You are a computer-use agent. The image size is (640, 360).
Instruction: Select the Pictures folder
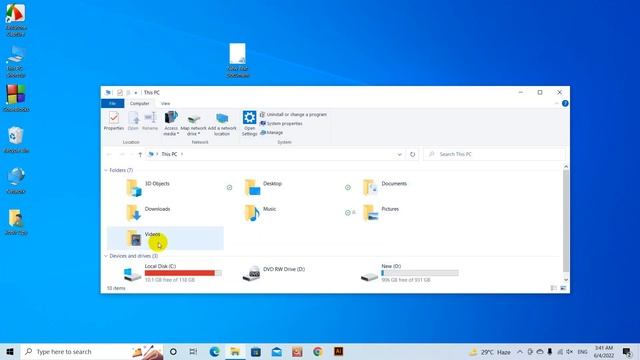[x=402, y=213]
